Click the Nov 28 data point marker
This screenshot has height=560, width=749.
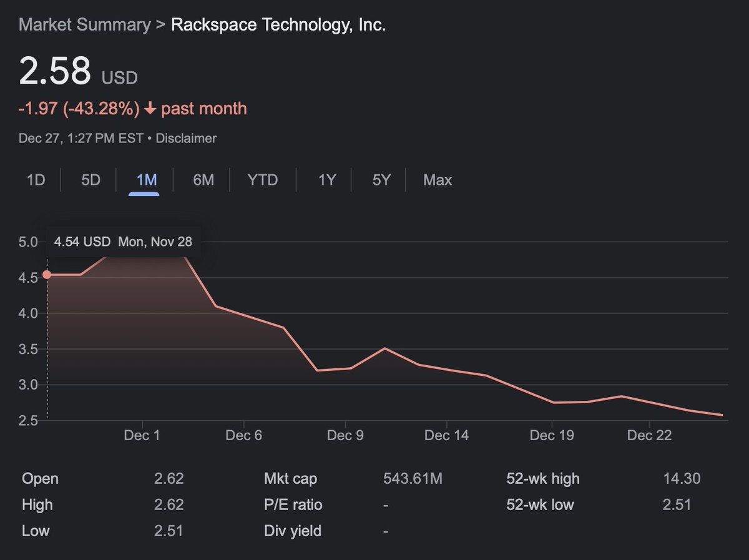click(x=47, y=275)
